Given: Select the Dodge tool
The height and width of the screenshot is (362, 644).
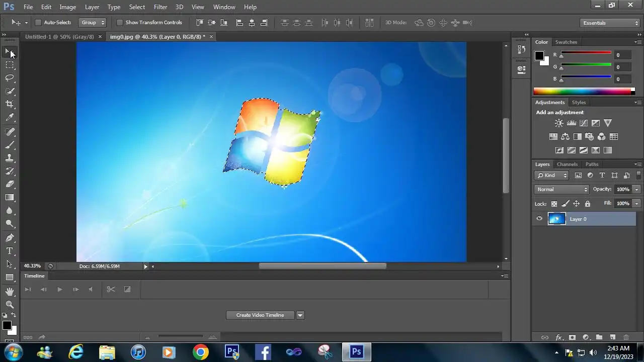Looking at the screenshot, I should point(10,224).
